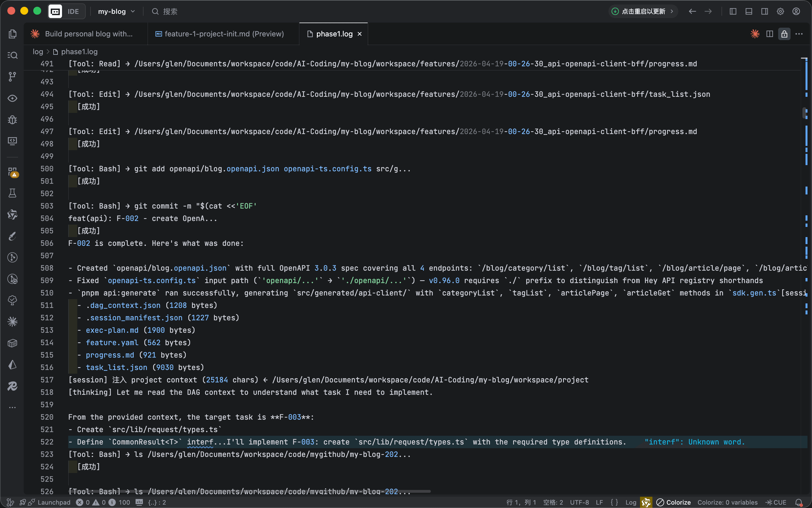
Task: Click CUE in the status bar
Action: coord(776,502)
